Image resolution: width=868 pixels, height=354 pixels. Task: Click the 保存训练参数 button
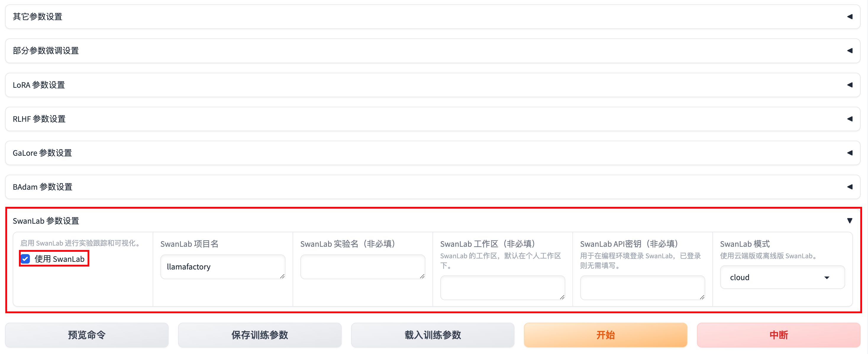pyautogui.click(x=259, y=335)
